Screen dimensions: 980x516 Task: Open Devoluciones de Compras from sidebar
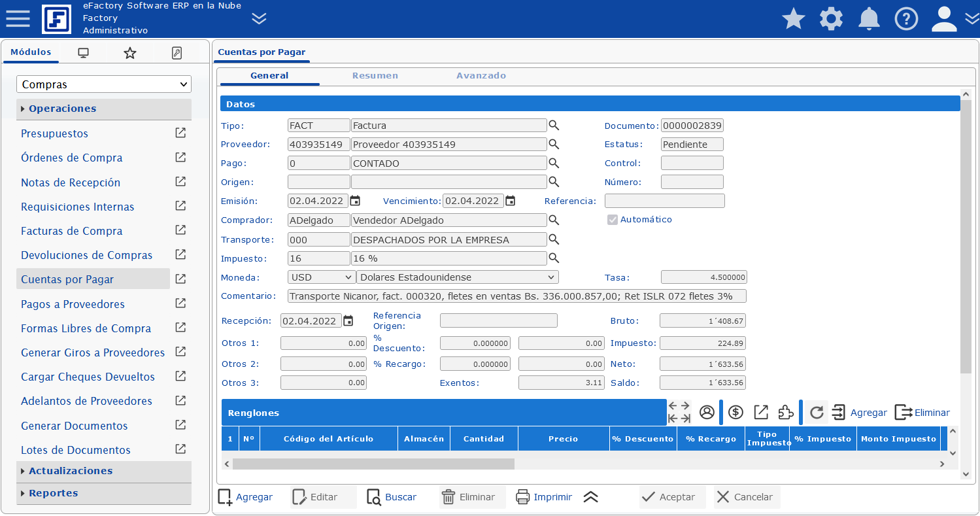point(87,255)
